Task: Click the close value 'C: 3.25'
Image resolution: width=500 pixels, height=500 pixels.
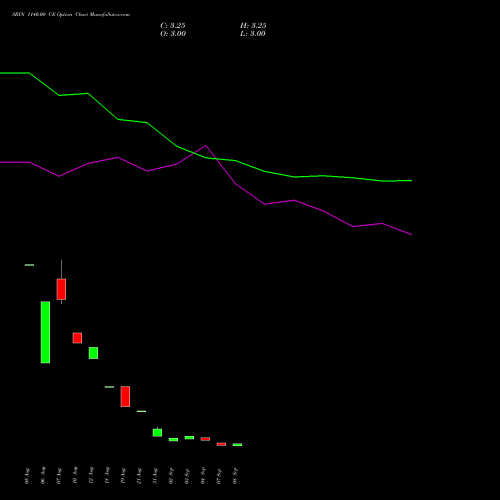Action: [173, 26]
